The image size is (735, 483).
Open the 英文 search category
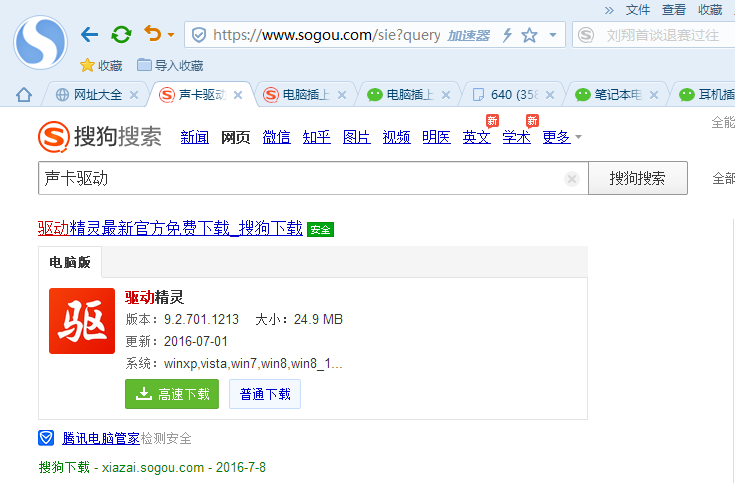click(x=476, y=137)
